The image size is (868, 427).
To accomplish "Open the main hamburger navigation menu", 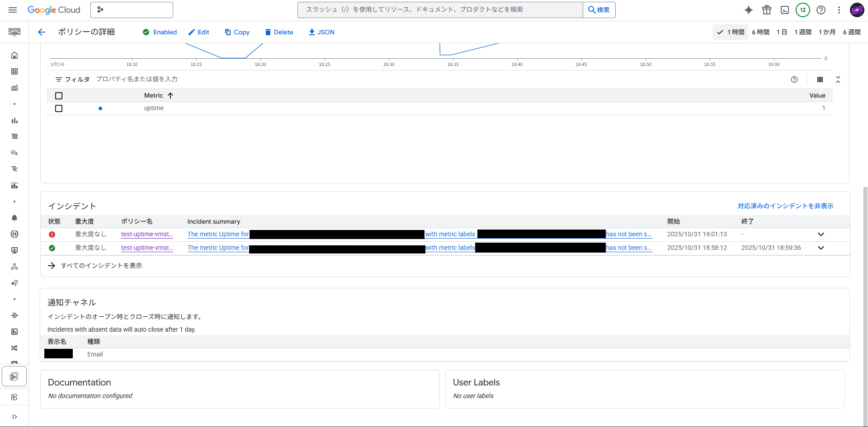I will (13, 10).
